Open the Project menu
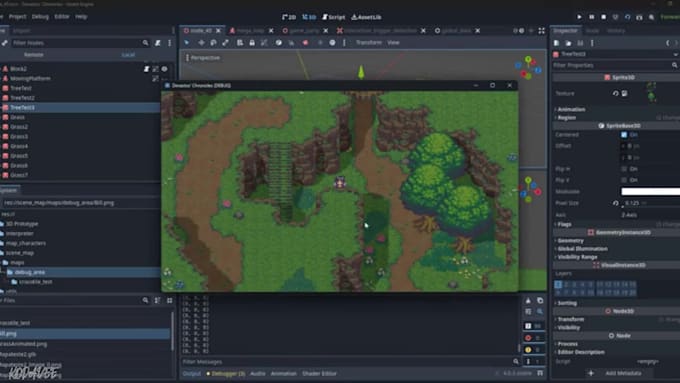 17,16
